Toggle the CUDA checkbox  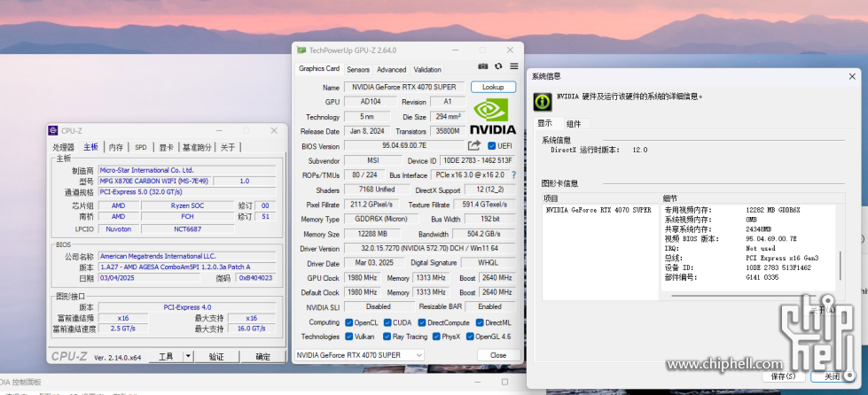pos(387,322)
